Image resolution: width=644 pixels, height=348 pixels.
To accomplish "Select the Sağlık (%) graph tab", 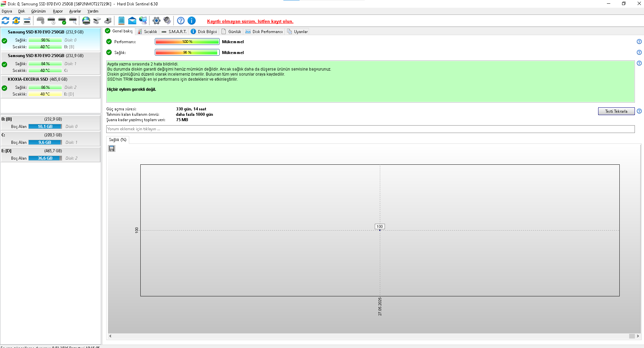I will [x=117, y=140].
